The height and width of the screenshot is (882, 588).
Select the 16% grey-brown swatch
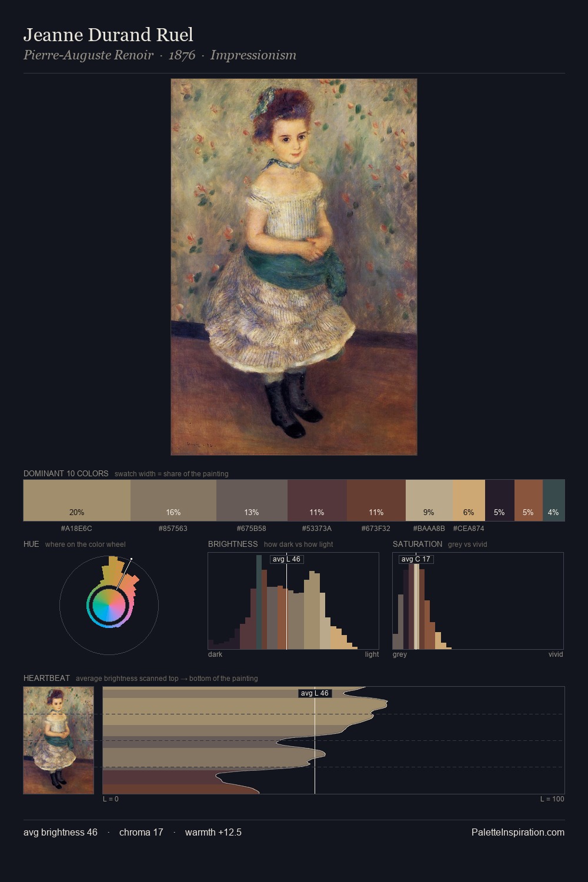(x=173, y=500)
